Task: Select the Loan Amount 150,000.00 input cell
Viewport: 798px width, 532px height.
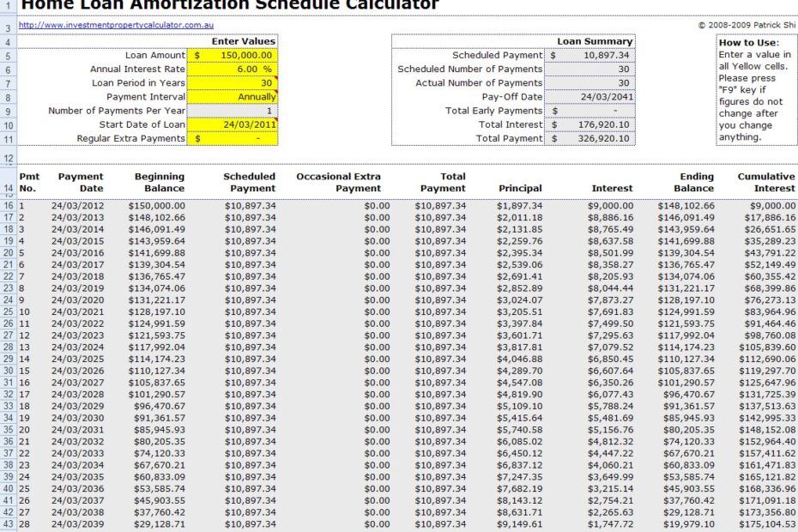Action: tap(233, 55)
